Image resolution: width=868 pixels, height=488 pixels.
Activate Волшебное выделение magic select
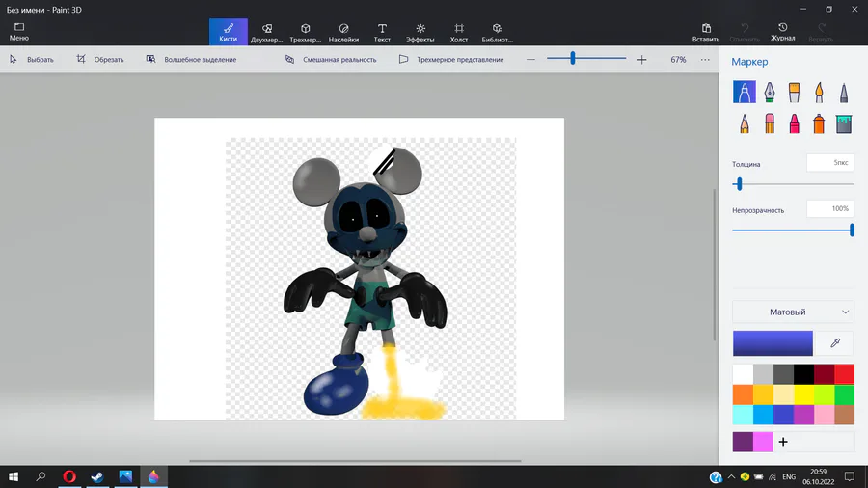click(x=191, y=59)
